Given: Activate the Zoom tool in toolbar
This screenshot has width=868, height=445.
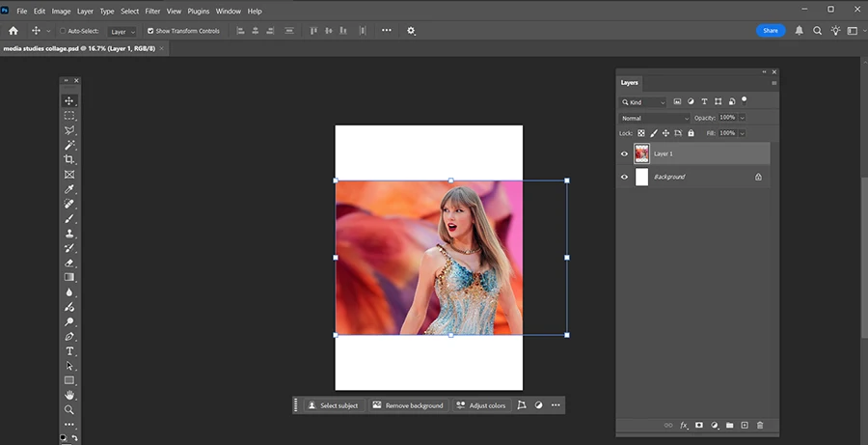Looking at the screenshot, I should tap(69, 409).
